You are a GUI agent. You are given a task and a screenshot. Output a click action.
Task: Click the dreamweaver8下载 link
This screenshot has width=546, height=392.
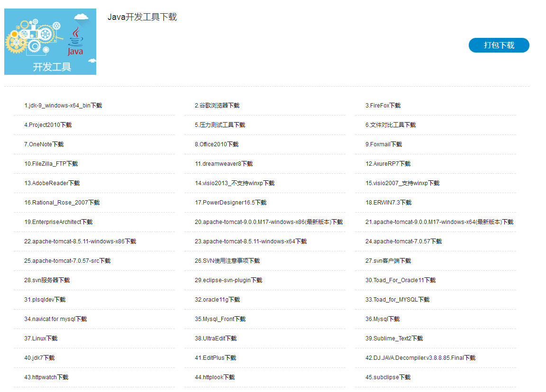point(224,164)
